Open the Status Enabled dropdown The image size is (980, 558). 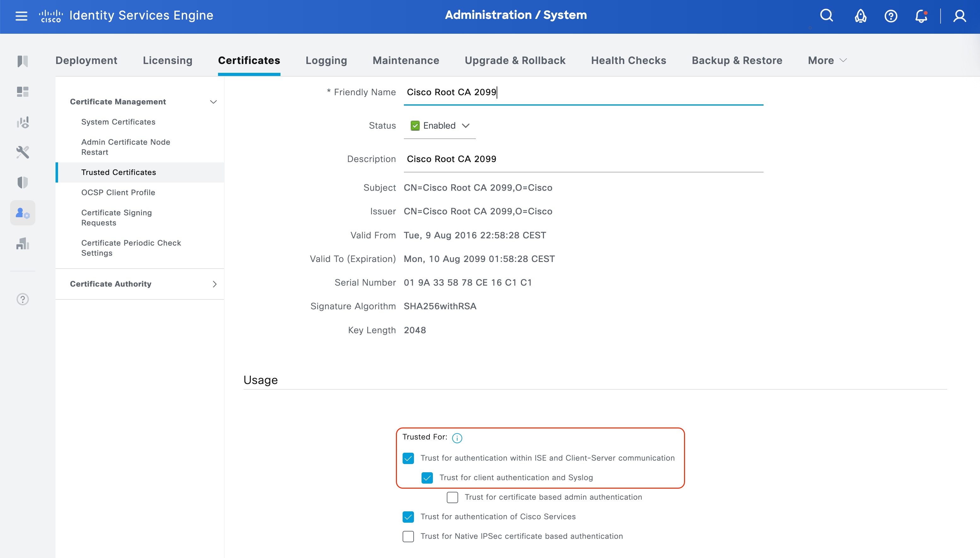coord(440,126)
